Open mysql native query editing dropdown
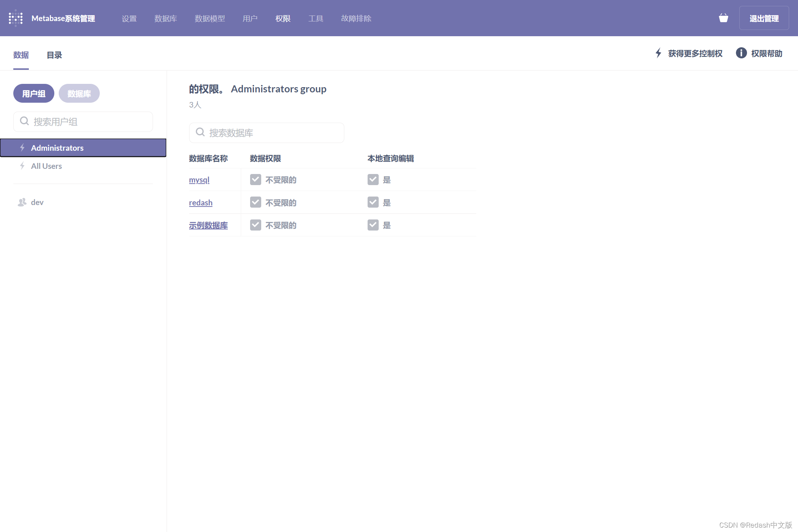Screen dimensions: 798x532 (386, 180)
